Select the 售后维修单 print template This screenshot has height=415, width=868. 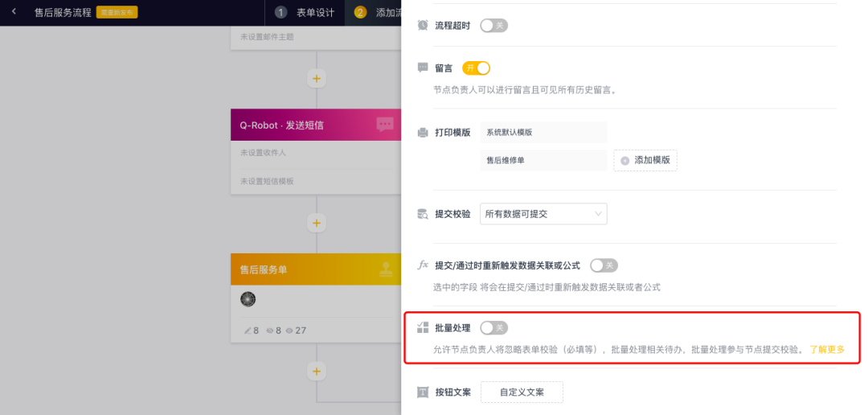click(x=543, y=160)
